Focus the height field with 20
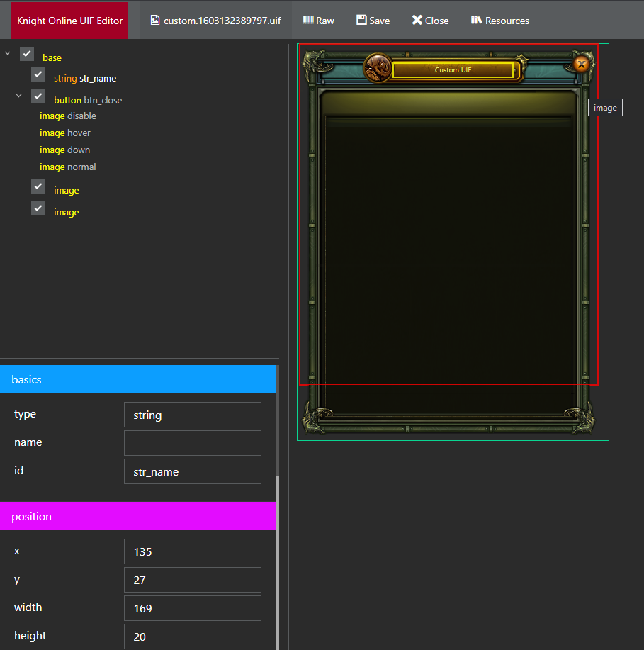This screenshot has height=650, width=644. coord(193,637)
